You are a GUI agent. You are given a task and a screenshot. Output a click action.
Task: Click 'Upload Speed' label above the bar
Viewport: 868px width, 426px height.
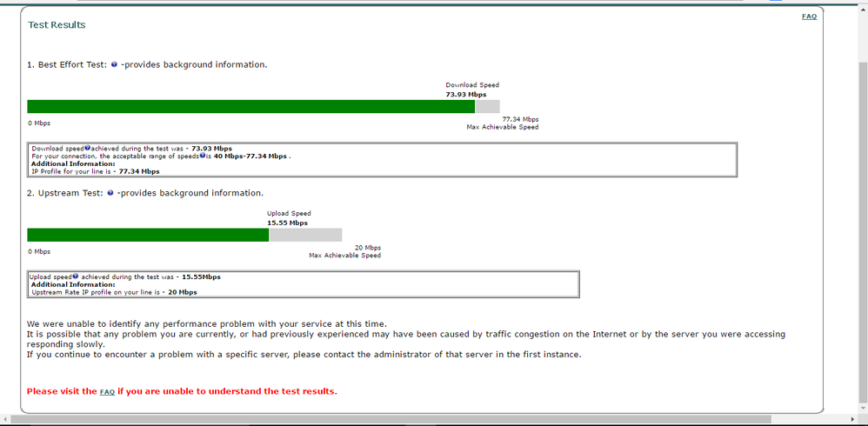click(x=289, y=213)
